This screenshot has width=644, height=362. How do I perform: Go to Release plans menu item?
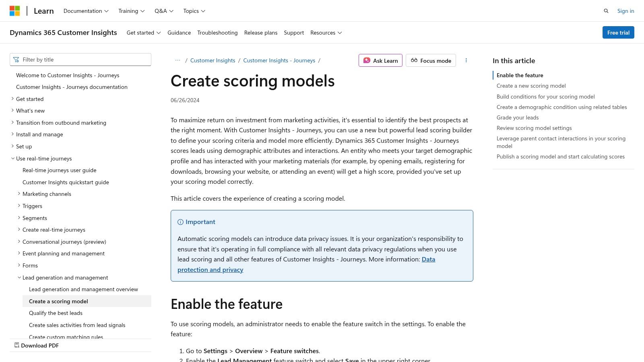(260, 33)
